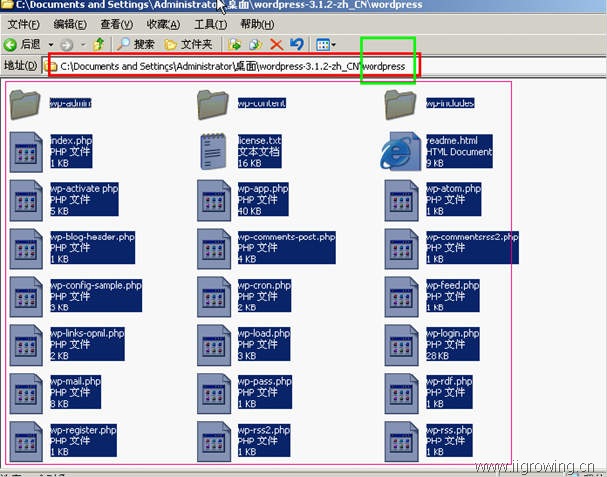This screenshot has width=607, height=477.
Task: Select the wp-atom.php file icon
Action: click(401, 201)
